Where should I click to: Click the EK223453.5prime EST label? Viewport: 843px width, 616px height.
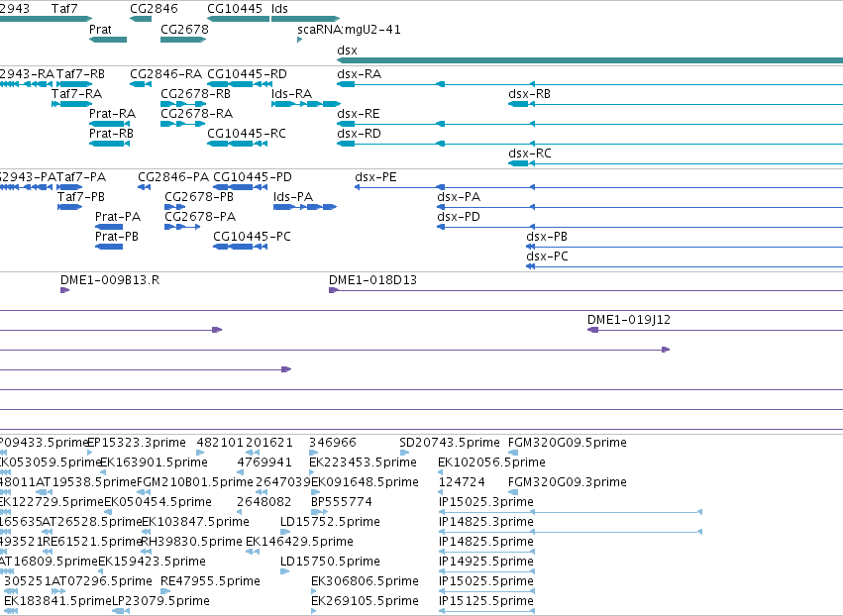tap(363, 462)
